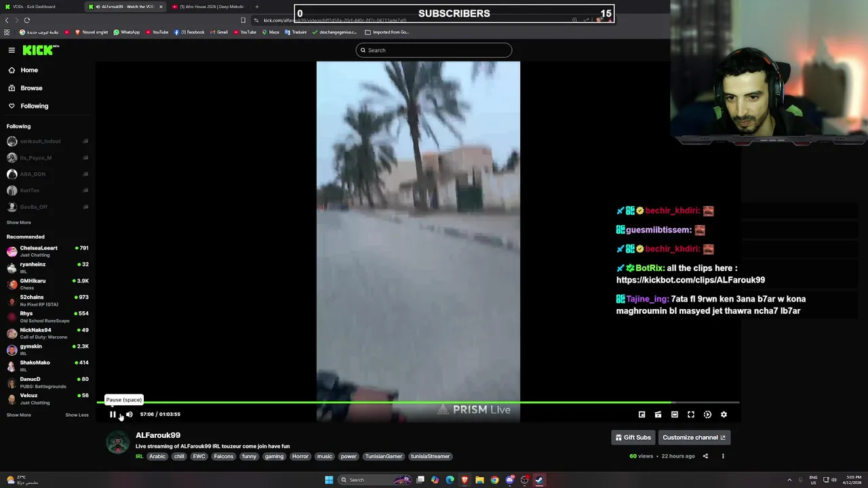This screenshot has height=488, width=868.
Task: Open a new browser tab
Action: coord(256,7)
